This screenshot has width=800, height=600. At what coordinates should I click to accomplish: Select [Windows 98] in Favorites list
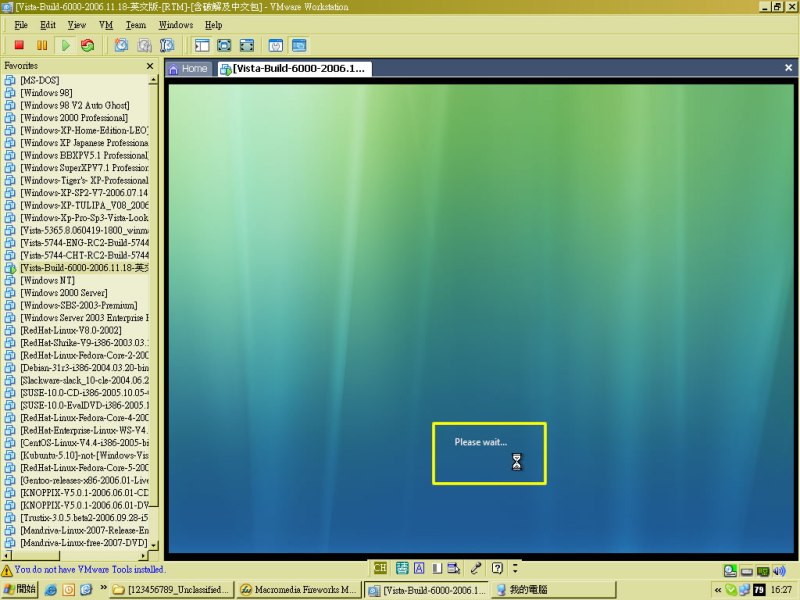(46, 92)
